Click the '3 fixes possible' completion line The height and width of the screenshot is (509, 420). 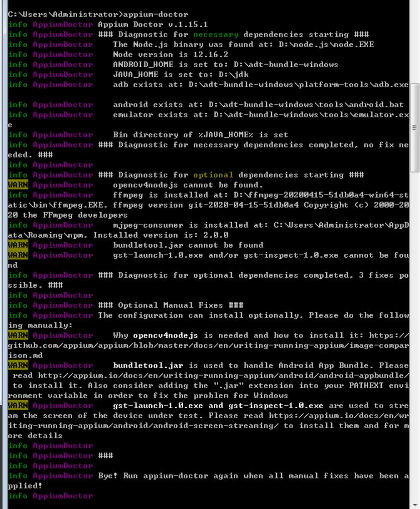point(253,275)
